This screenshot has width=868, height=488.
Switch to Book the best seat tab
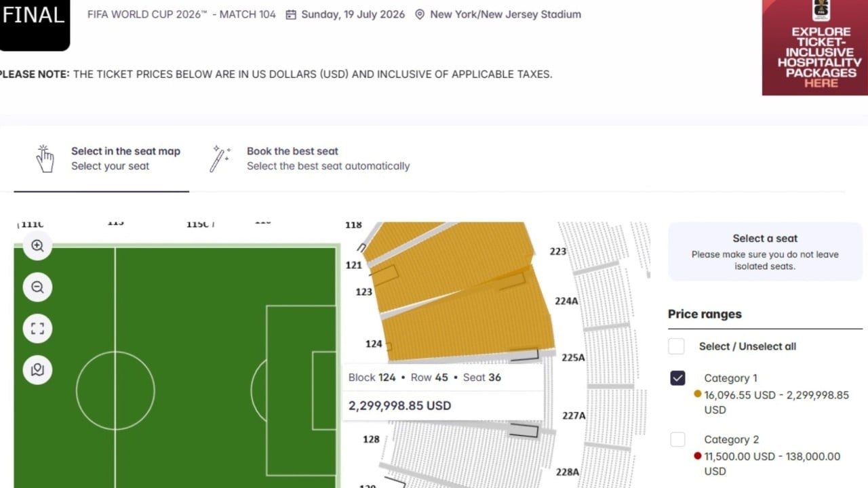pyautogui.click(x=328, y=159)
